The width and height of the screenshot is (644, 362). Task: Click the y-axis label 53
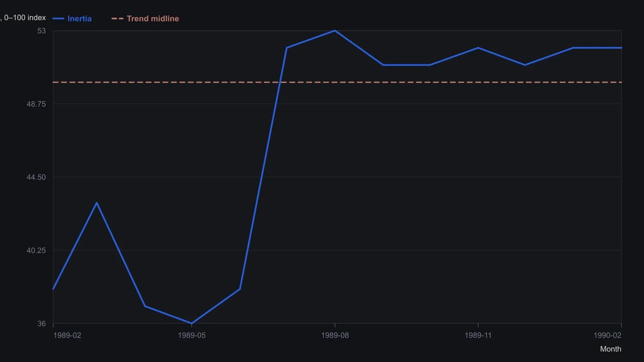click(41, 31)
